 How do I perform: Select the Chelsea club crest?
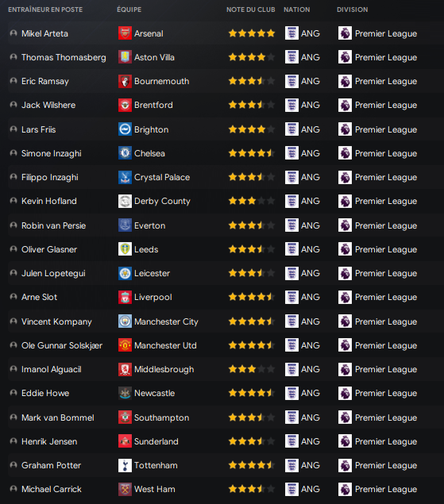125,153
